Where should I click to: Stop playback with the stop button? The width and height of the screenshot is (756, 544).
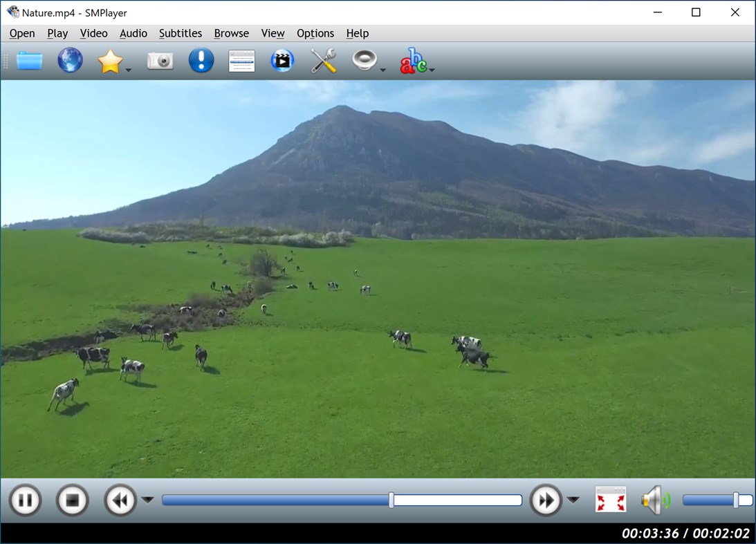72,500
